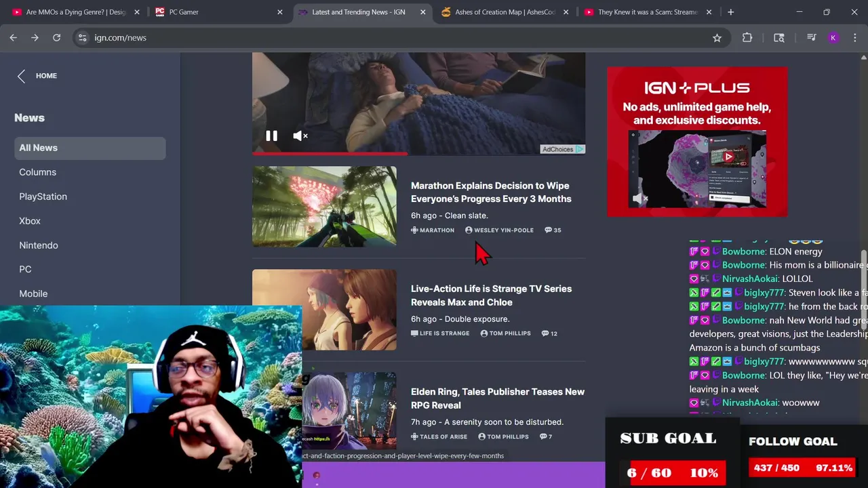Close the Ashes of Creation Map tab
Viewport: 868px width, 488px height.
coord(566,12)
